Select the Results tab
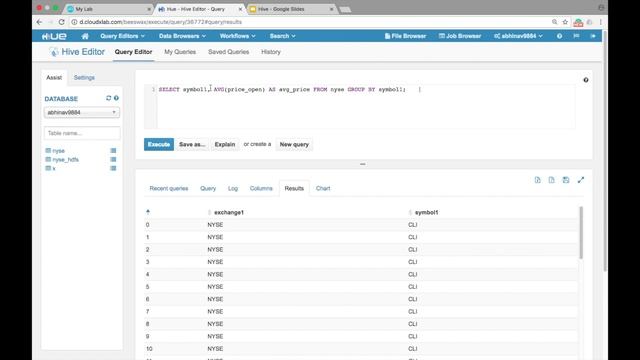The height and width of the screenshot is (360, 640). (x=294, y=188)
